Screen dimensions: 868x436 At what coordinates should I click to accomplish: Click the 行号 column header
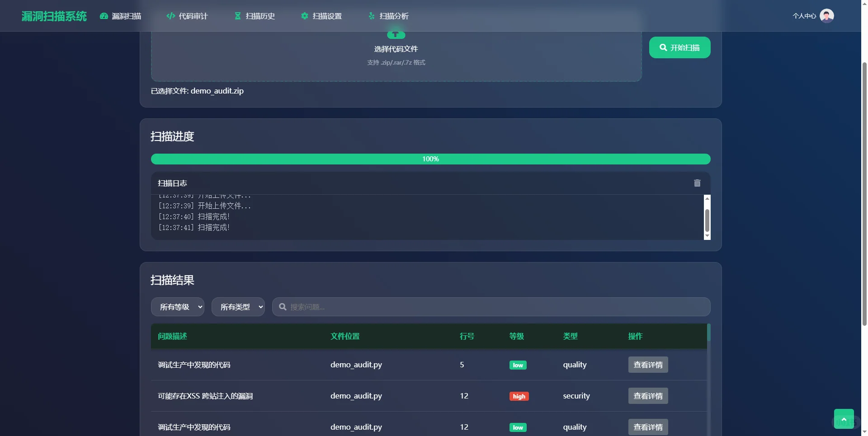467,336
